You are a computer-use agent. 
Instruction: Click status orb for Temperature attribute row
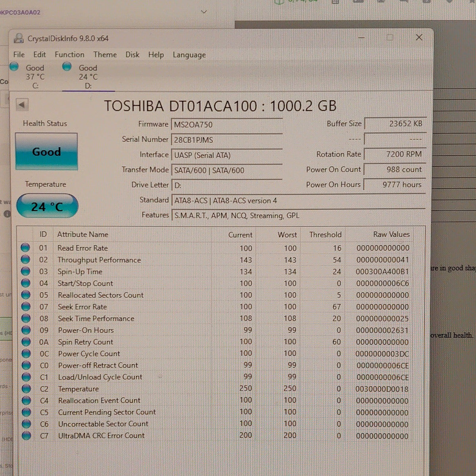[x=26, y=389]
